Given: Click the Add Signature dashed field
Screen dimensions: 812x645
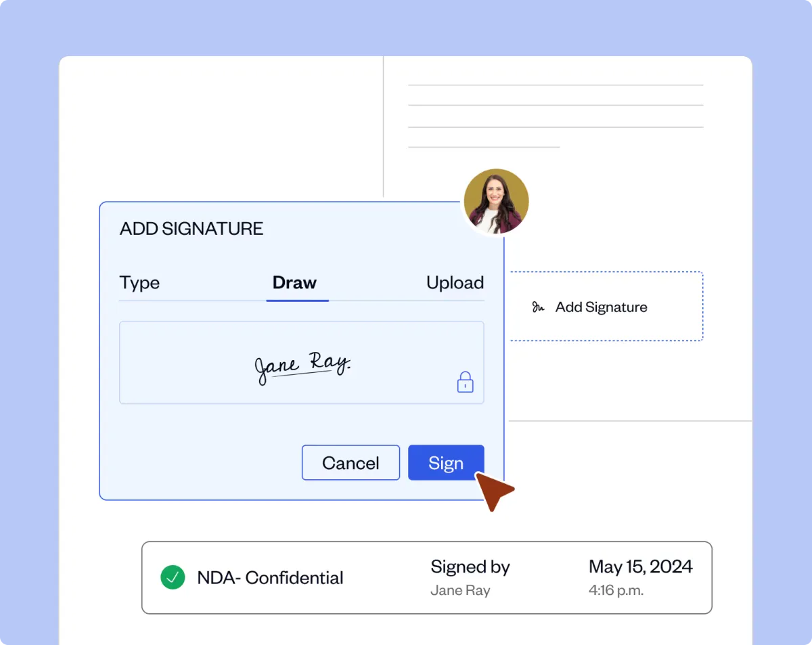Looking at the screenshot, I should (606, 307).
